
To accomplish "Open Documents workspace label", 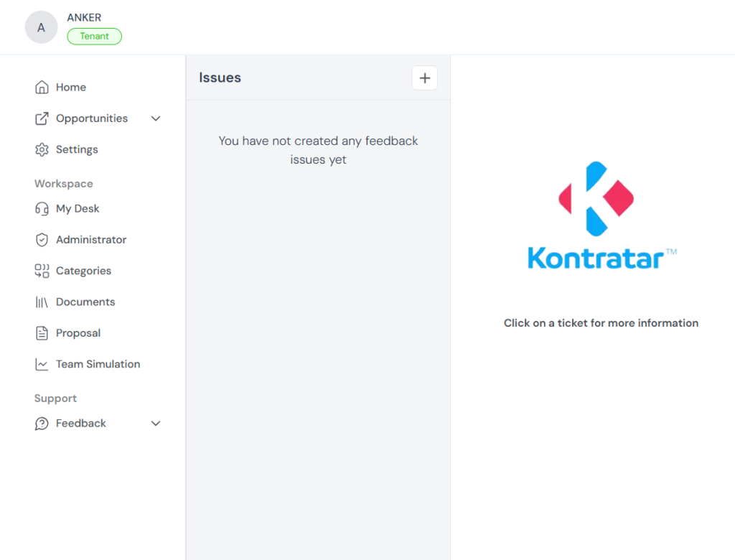I will (x=85, y=302).
